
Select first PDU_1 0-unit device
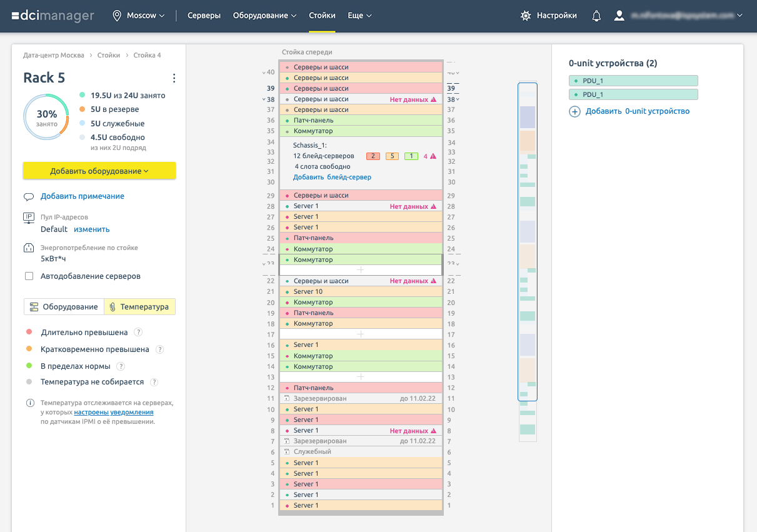[x=633, y=81]
